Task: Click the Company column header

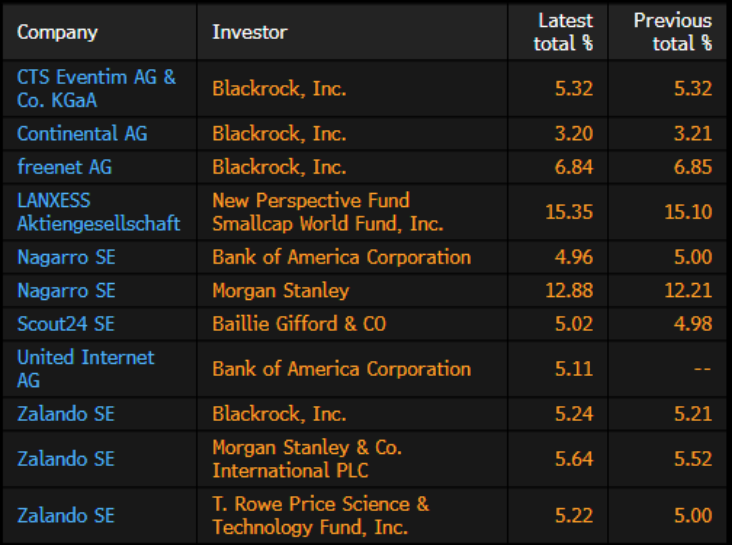Action: click(57, 32)
